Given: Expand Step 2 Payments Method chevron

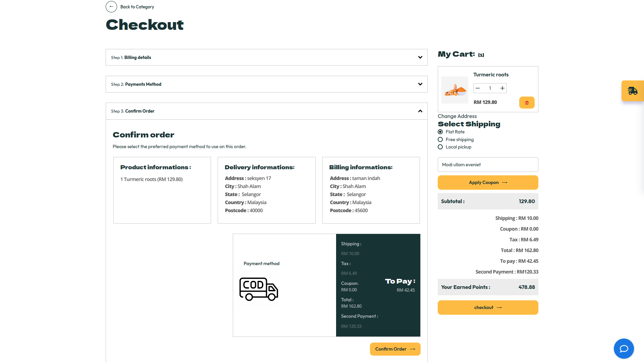Looking at the screenshot, I should tap(420, 84).
